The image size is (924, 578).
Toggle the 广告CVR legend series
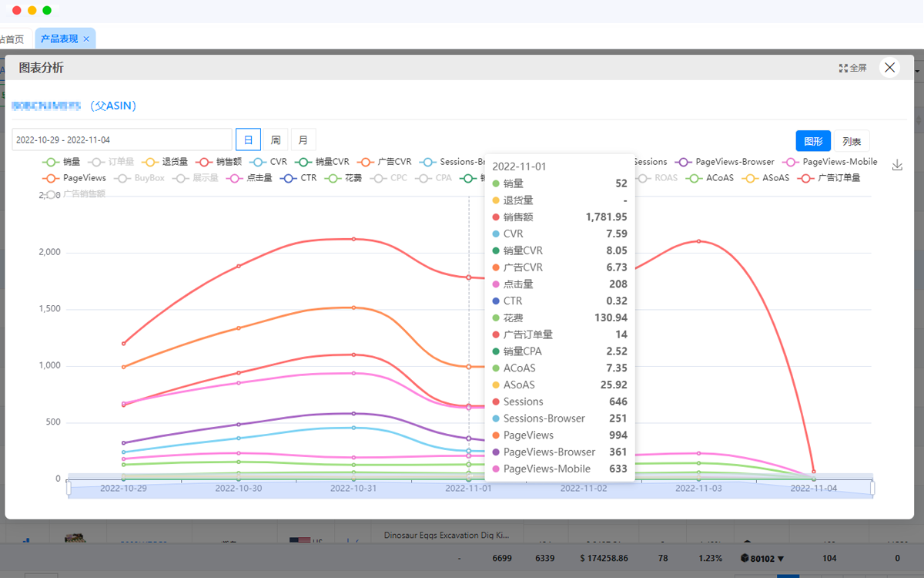[x=384, y=162]
